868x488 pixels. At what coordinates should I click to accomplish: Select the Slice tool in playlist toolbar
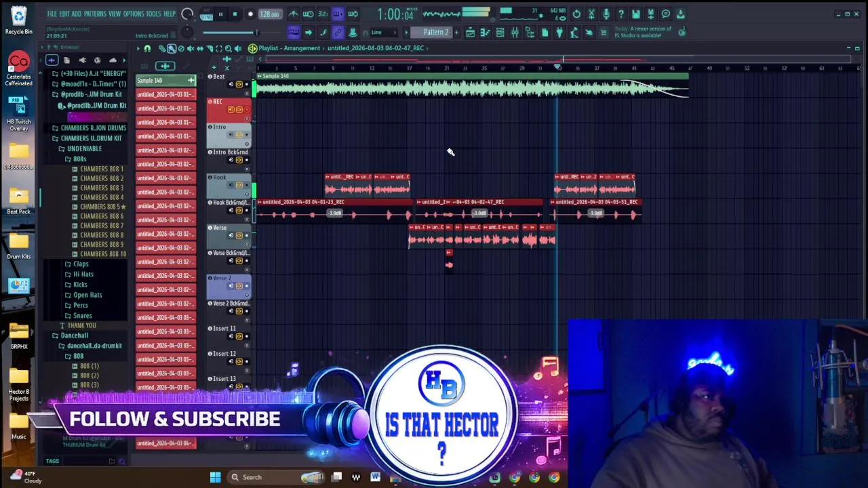pos(210,48)
